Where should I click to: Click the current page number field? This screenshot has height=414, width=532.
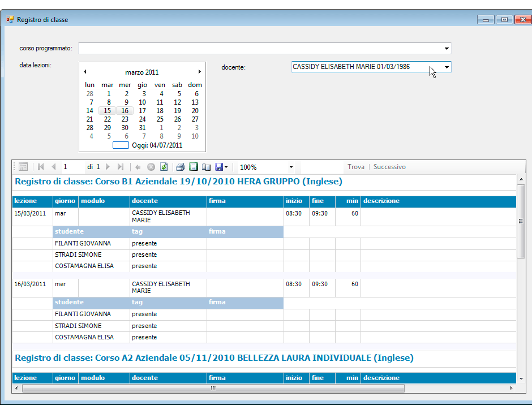72,167
